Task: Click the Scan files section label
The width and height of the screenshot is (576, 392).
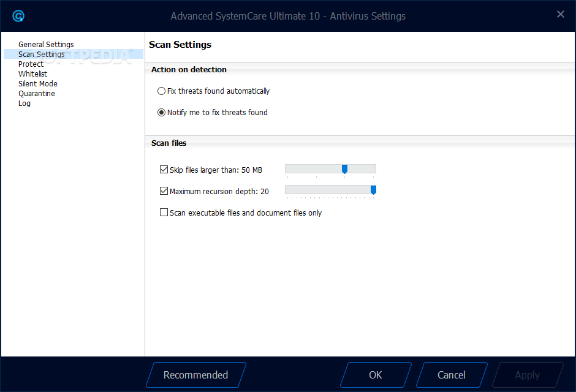Action: 169,143
